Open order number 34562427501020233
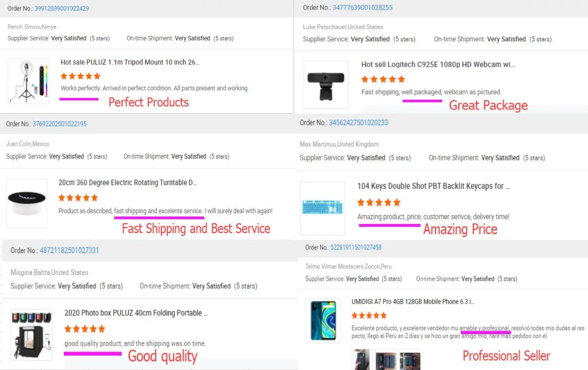This screenshot has height=370, width=588. 358,123
